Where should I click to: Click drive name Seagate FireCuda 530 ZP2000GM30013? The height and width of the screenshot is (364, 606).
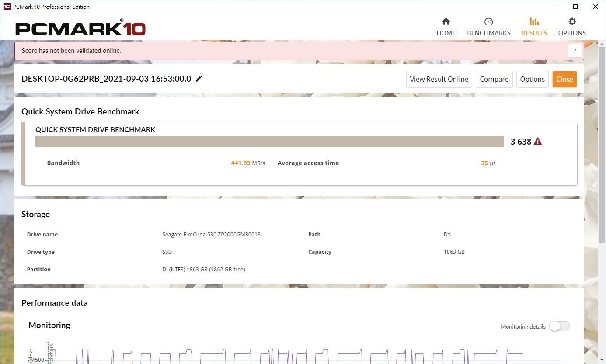(x=211, y=235)
